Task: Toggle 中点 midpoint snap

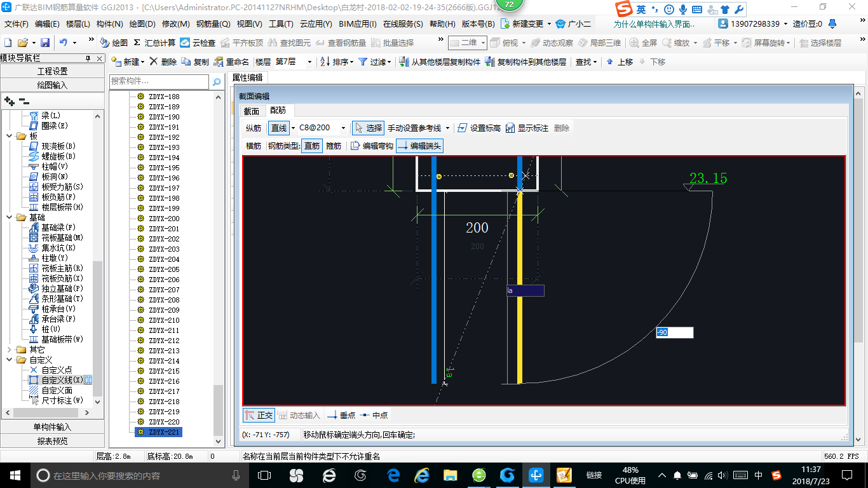Action: click(x=374, y=415)
